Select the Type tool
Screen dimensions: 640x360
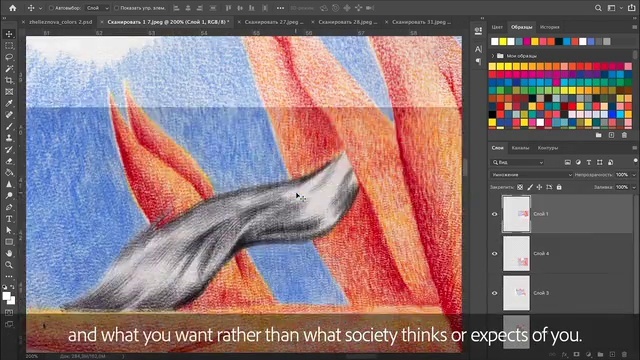click(x=9, y=219)
